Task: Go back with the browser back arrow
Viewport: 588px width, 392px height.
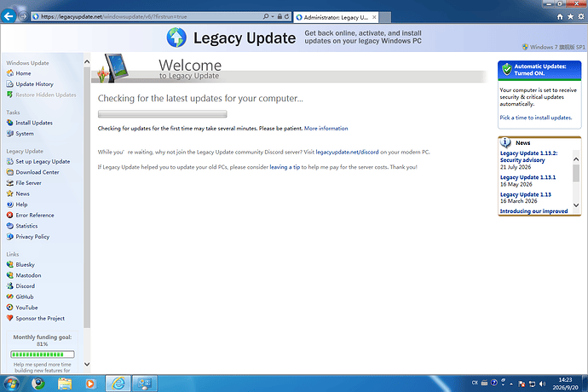Action: click(x=9, y=16)
